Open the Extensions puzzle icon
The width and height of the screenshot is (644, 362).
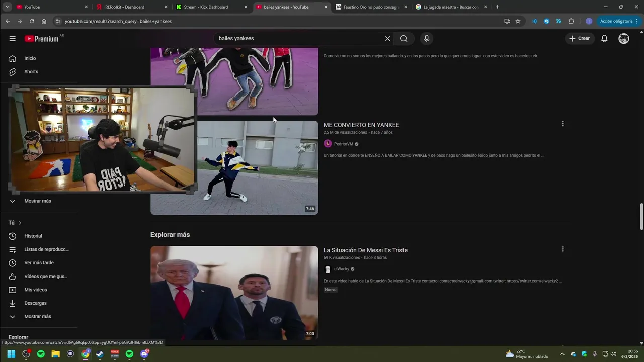(x=571, y=21)
